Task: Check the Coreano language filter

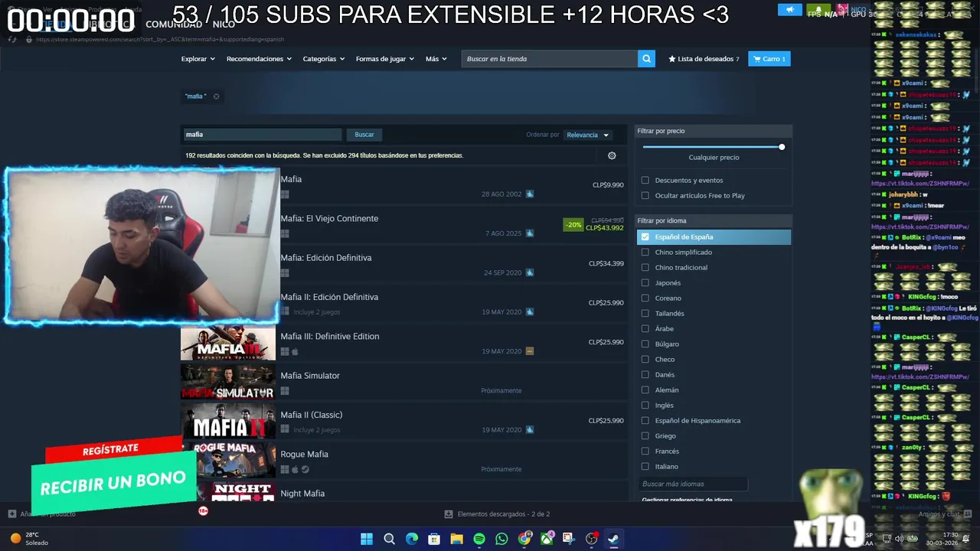Action: point(645,298)
